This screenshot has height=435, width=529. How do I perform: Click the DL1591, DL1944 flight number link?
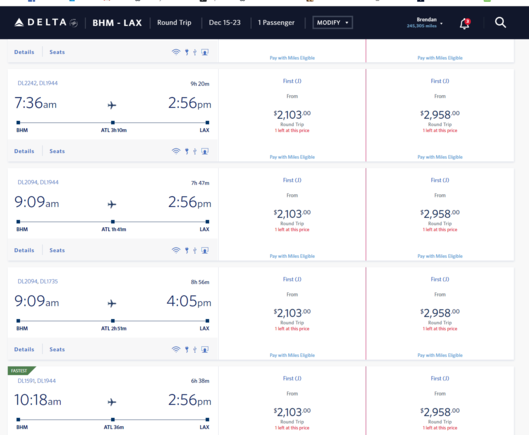click(37, 381)
